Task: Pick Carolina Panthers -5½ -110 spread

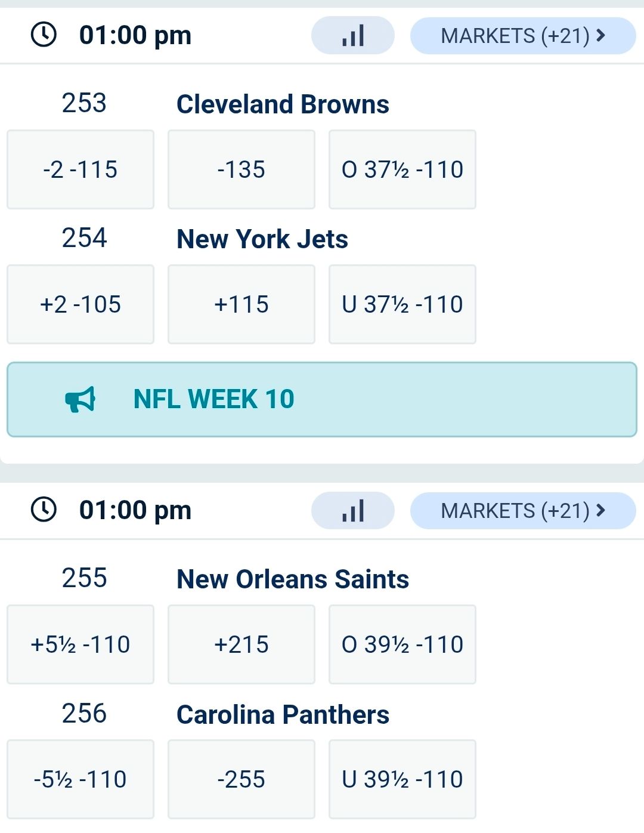Action: (80, 779)
